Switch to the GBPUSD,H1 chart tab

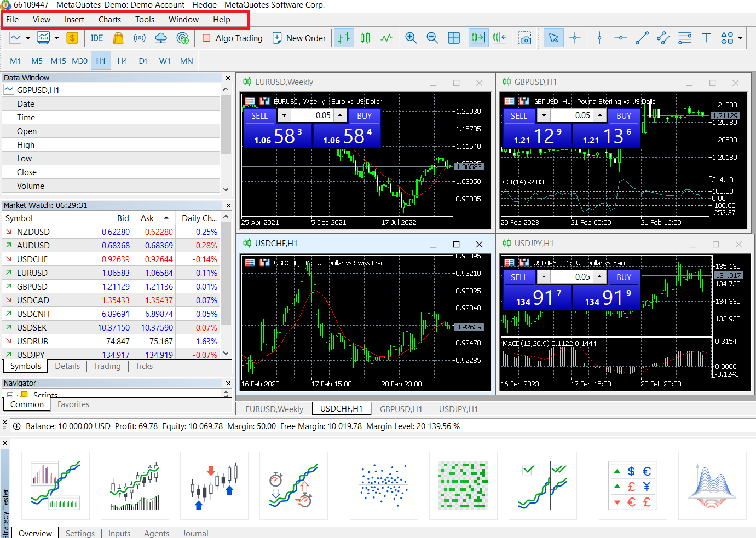click(x=401, y=409)
